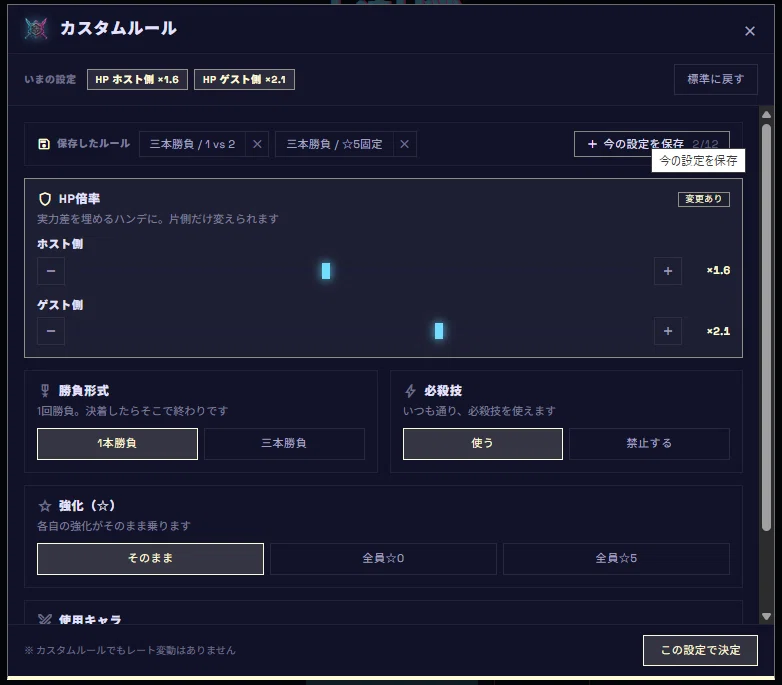Screen dimensions: 782x685
Task: Load saved rule 三本勝負 / ☆5固定
Action: pyautogui.click(x=334, y=144)
